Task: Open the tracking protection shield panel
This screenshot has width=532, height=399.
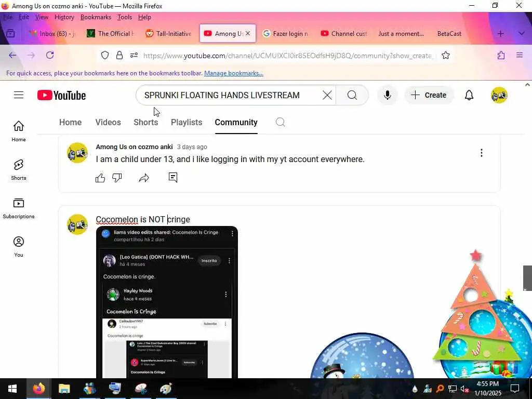Action: click(105, 55)
